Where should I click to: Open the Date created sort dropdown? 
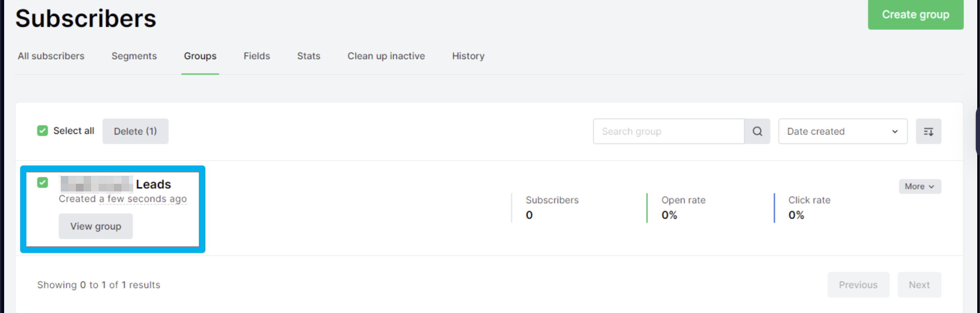coord(842,131)
